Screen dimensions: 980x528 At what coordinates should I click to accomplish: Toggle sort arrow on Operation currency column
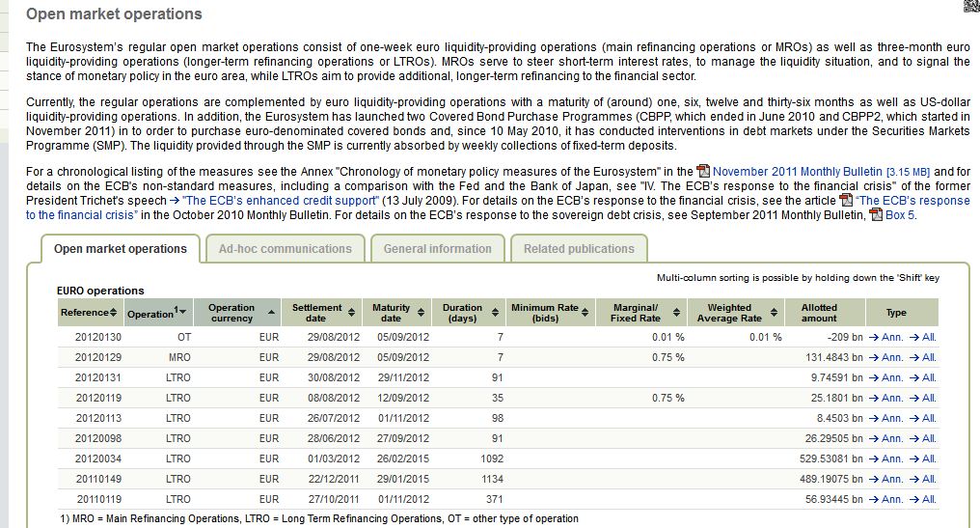pos(271,313)
